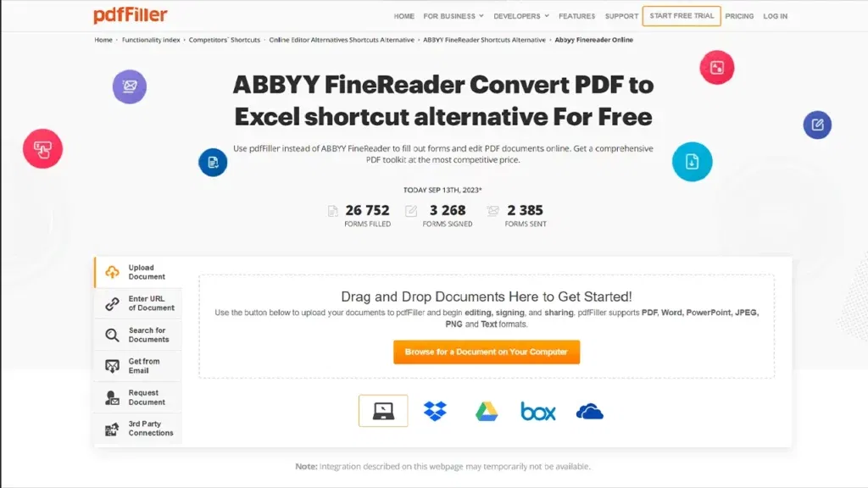Click Browse for a Document on Your Computer
The height and width of the screenshot is (488, 868).
[x=487, y=352]
